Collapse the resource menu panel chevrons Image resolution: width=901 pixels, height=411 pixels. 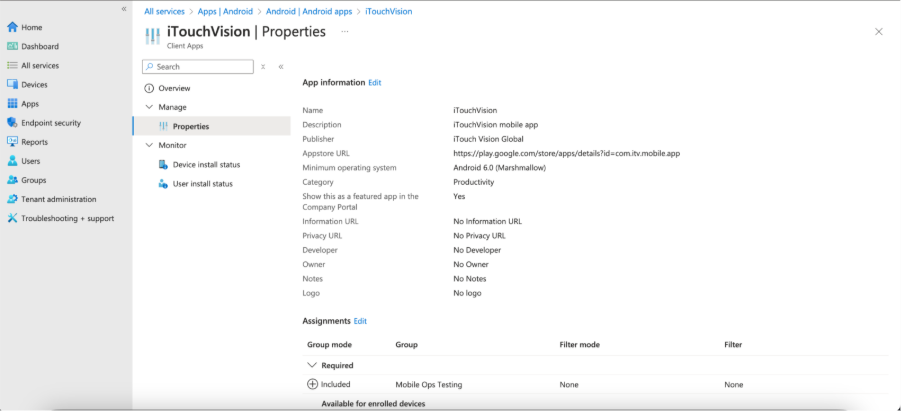pyautogui.click(x=281, y=67)
